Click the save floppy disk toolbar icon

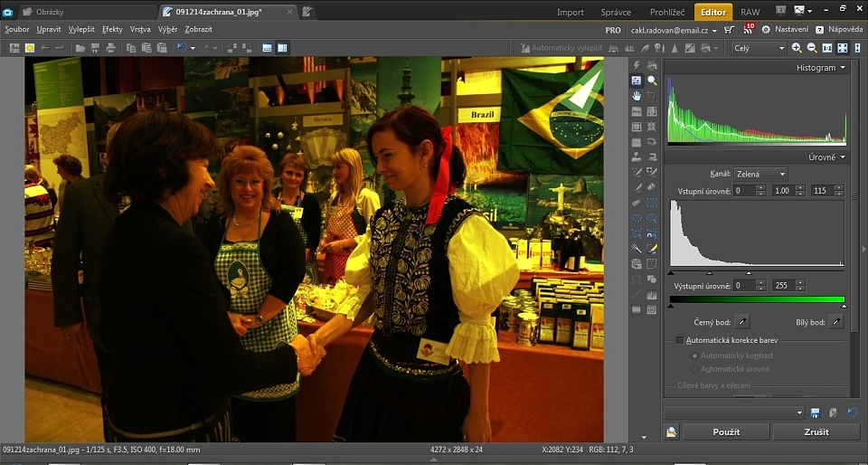[x=95, y=48]
